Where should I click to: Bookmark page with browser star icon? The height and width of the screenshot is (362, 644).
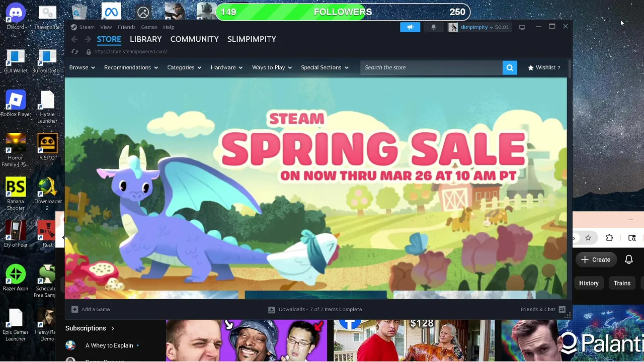[588, 238]
